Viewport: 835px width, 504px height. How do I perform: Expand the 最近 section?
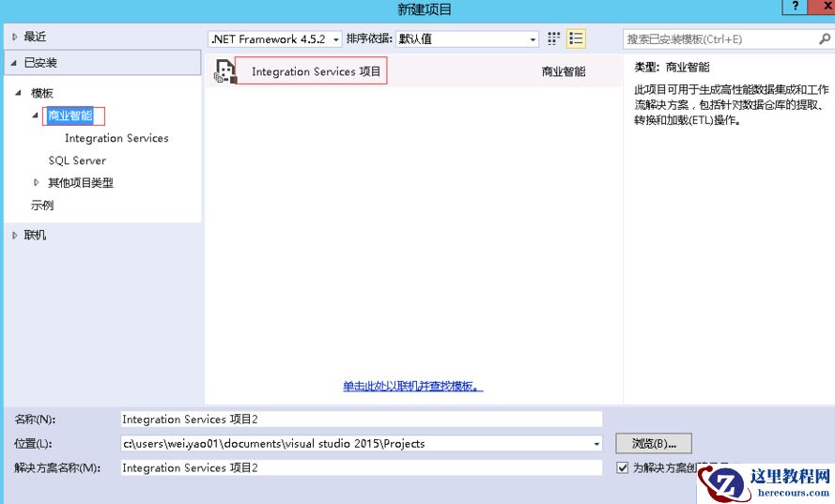15,37
